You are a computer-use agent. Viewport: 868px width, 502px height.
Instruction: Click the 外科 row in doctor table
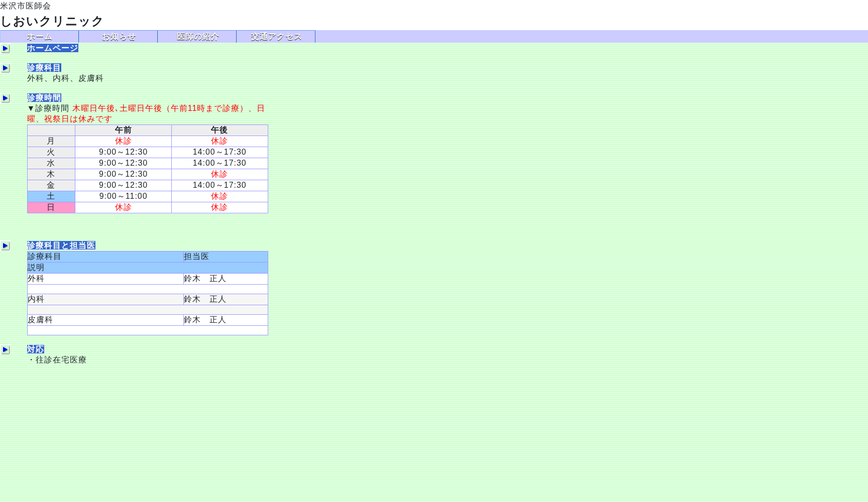point(36,279)
